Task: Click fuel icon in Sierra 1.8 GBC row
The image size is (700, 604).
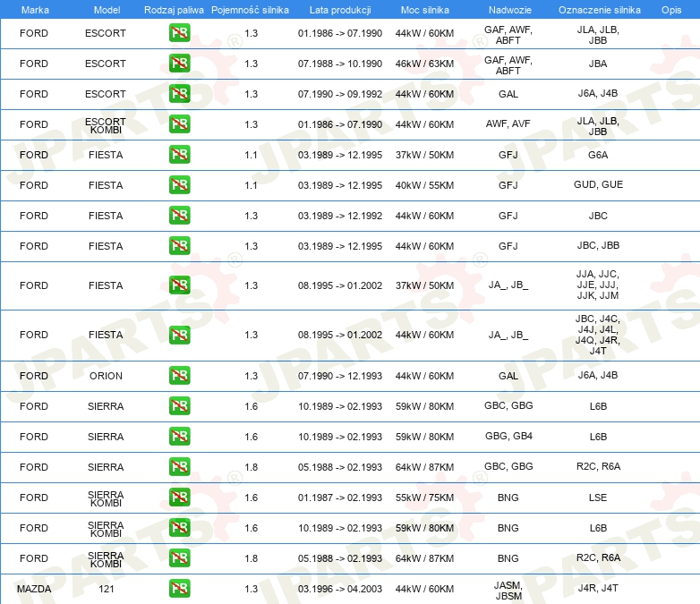Action: (x=179, y=467)
